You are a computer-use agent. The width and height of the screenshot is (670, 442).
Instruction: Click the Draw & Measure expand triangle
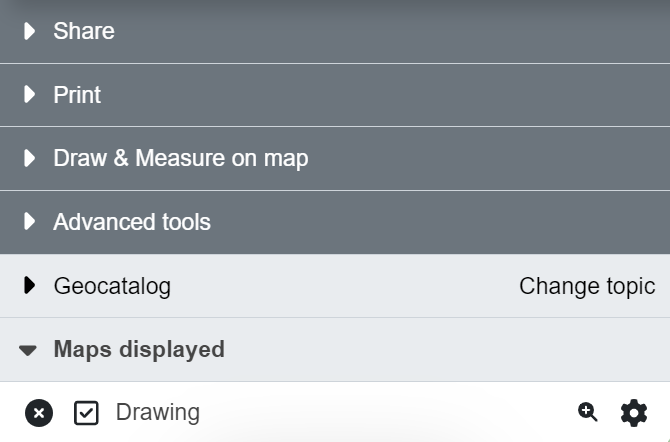point(29,158)
